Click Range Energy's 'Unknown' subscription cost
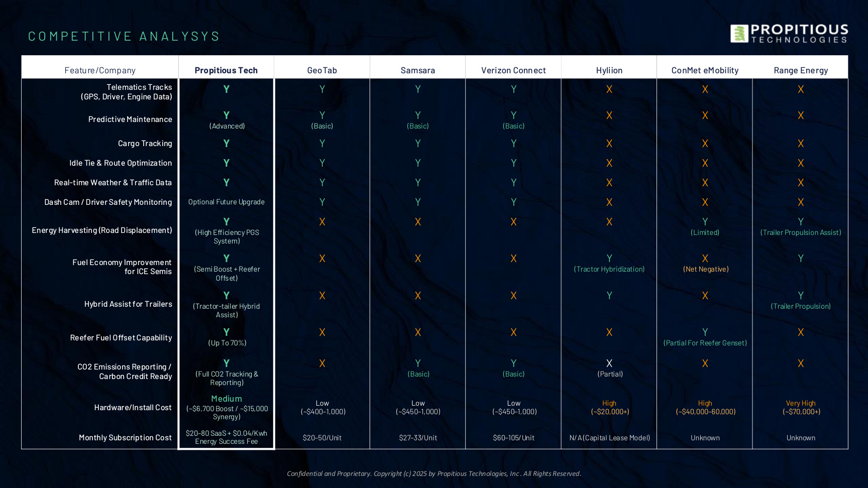 click(801, 438)
